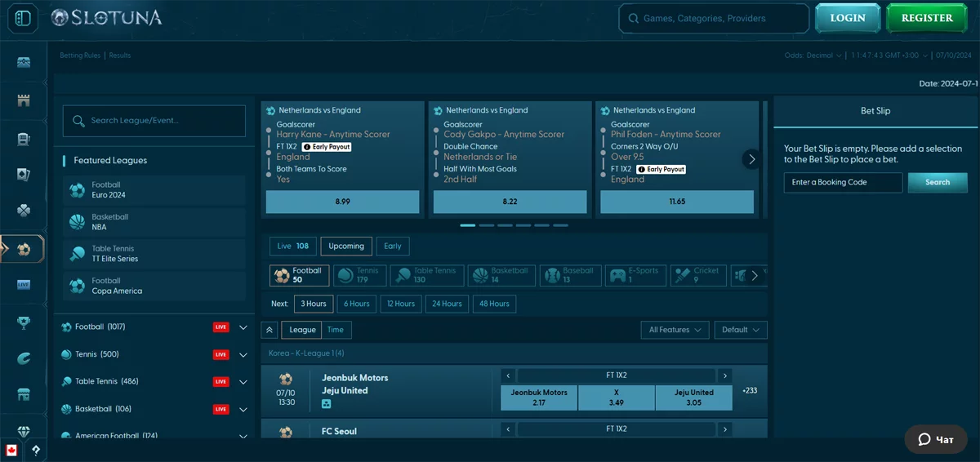The width and height of the screenshot is (980, 462).
Task: Toggle the sidebar menu icon beside Slotuna logo
Action: (24, 18)
